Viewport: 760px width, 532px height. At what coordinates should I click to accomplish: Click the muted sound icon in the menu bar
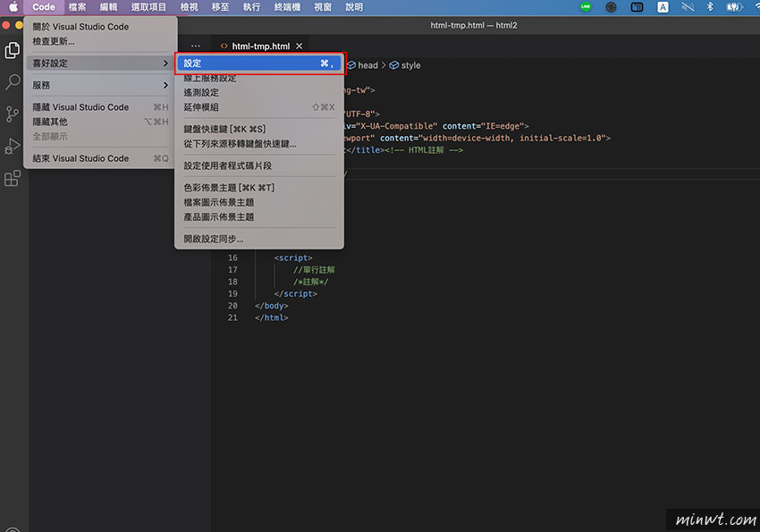(x=688, y=7)
